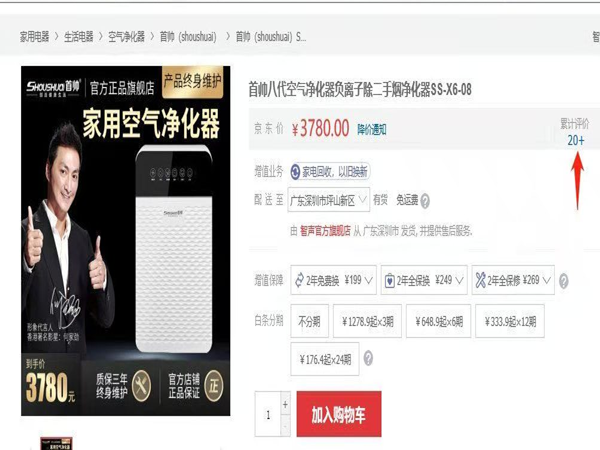
Task: Choose the ¥1278.9起×3期 installment plan
Action: coord(367,321)
